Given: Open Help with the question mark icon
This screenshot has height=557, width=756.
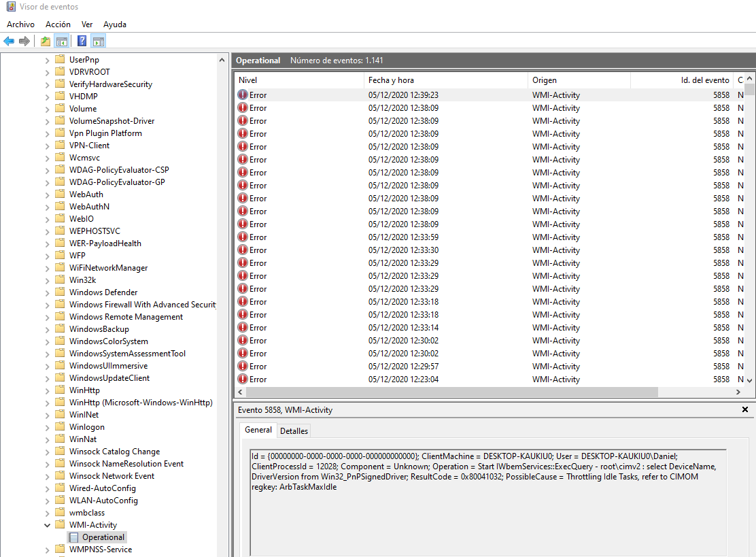Looking at the screenshot, I should pos(82,41).
